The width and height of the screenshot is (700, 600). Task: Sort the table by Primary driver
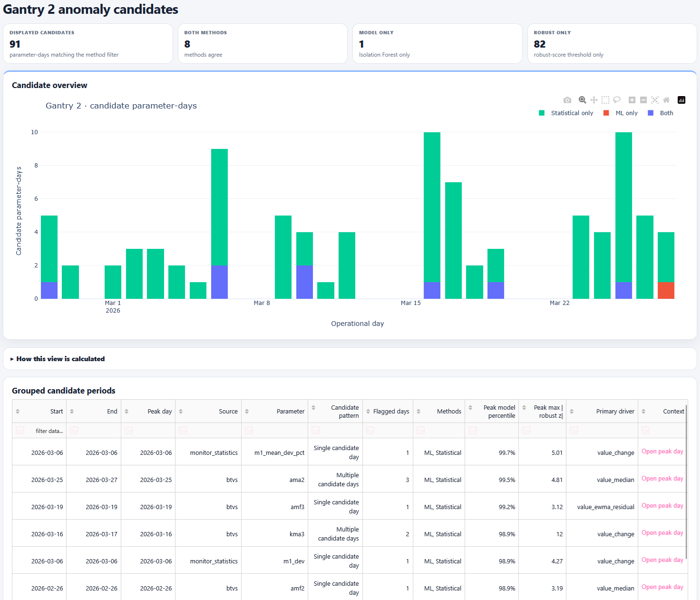[572, 412]
